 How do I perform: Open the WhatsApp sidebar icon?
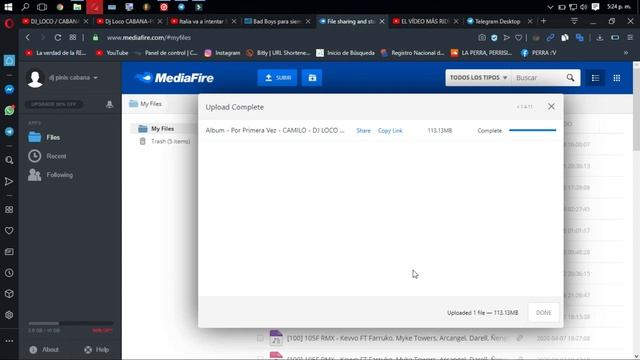coord(9,110)
